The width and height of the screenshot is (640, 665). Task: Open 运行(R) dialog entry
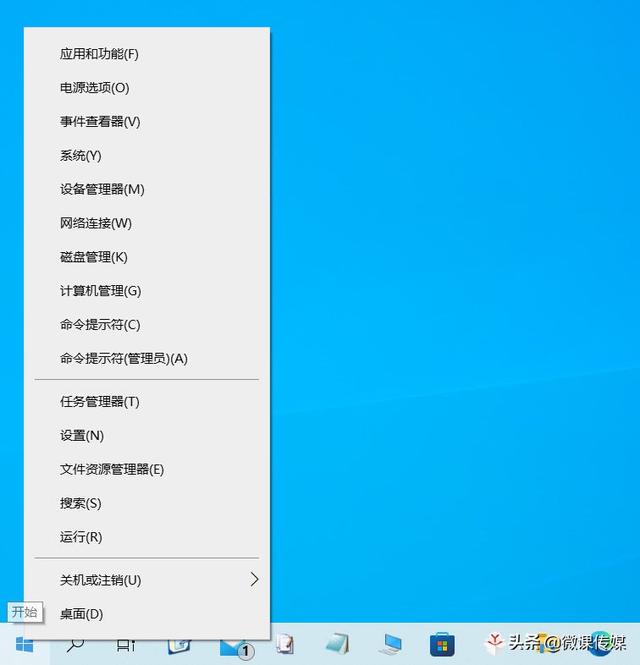pos(147,537)
